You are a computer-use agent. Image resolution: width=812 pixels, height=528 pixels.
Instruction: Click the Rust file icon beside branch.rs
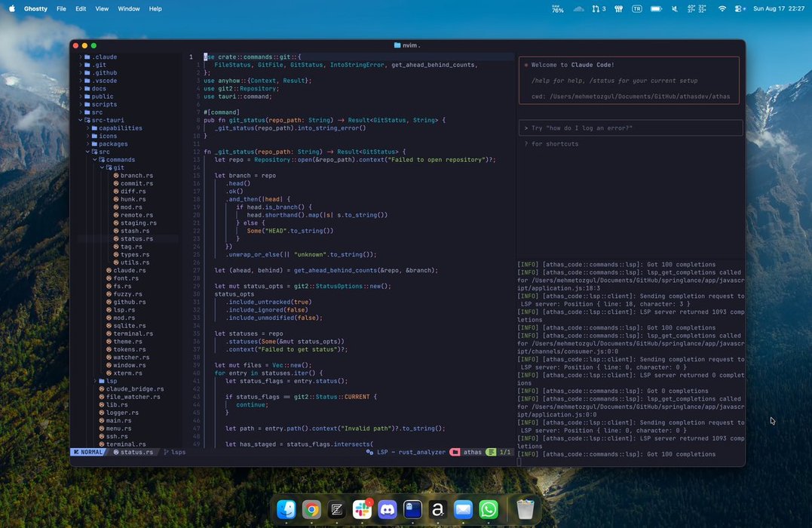116,176
